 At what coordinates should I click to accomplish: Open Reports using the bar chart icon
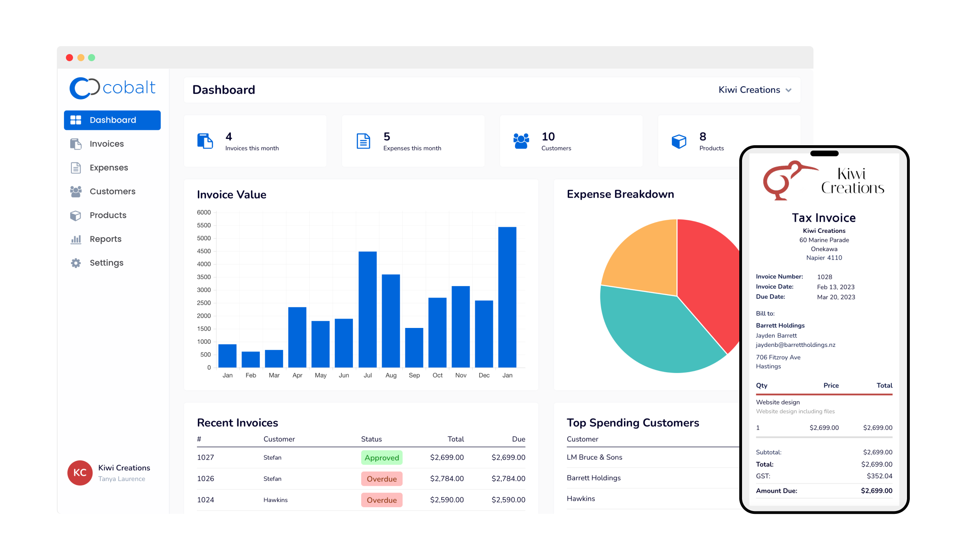point(75,239)
